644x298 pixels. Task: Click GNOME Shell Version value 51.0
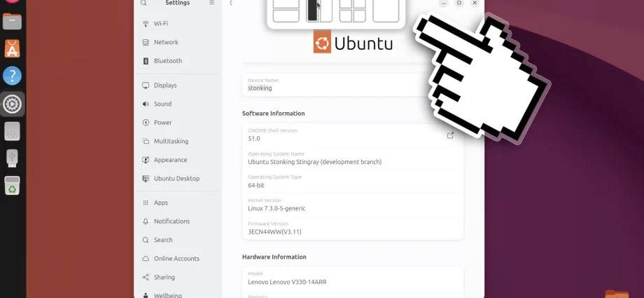254,139
